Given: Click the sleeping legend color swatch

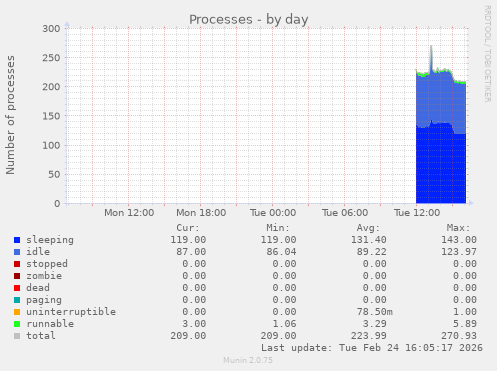Looking at the screenshot, I should pyautogui.click(x=17, y=240).
